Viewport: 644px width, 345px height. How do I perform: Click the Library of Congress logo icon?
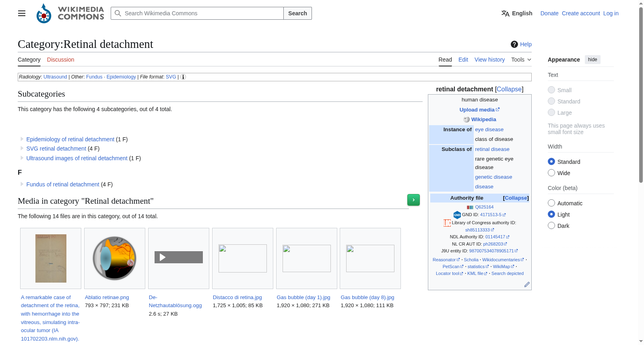[447, 223]
